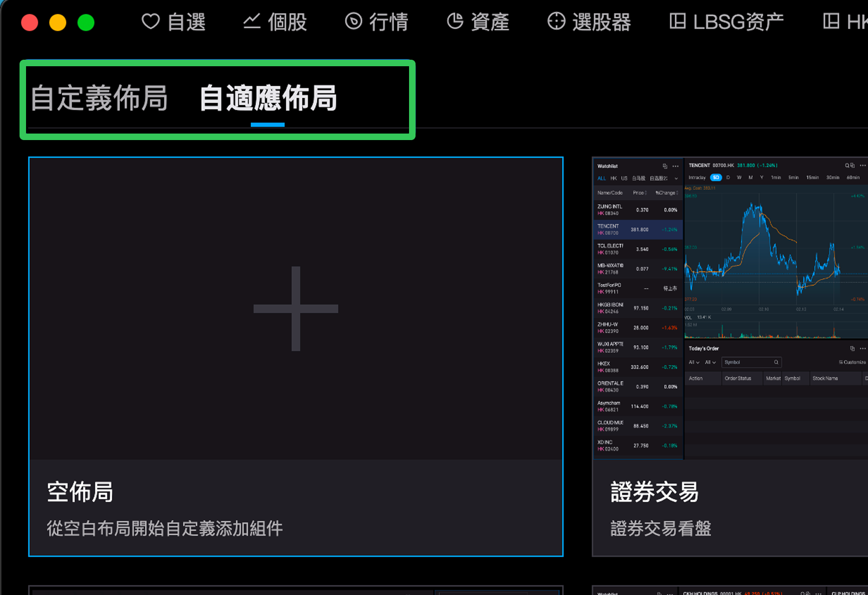Open the bottom-right CKH HOLDINGS layout preview
The width and height of the screenshot is (868, 595).
[x=730, y=591]
